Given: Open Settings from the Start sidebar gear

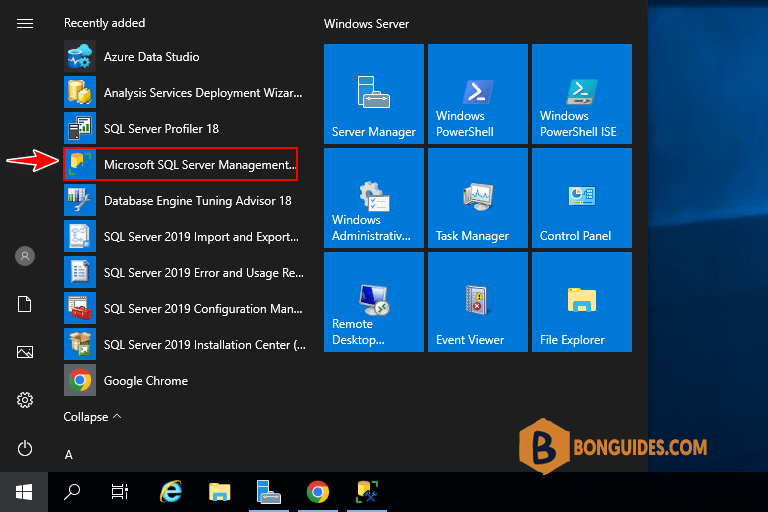Looking at the screenshot, I should point(24,400).
